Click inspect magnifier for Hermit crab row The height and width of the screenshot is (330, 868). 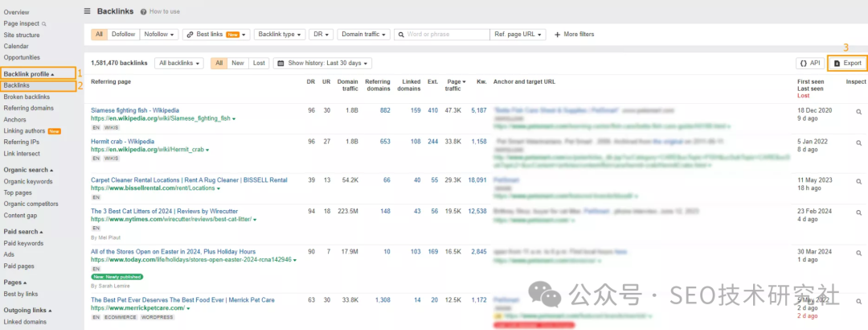858,142
